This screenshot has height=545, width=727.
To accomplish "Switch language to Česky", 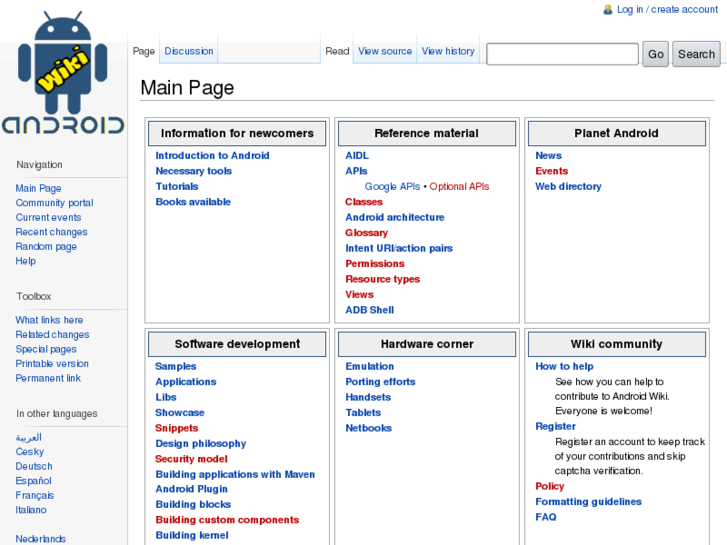I will (x=30, y=452).
